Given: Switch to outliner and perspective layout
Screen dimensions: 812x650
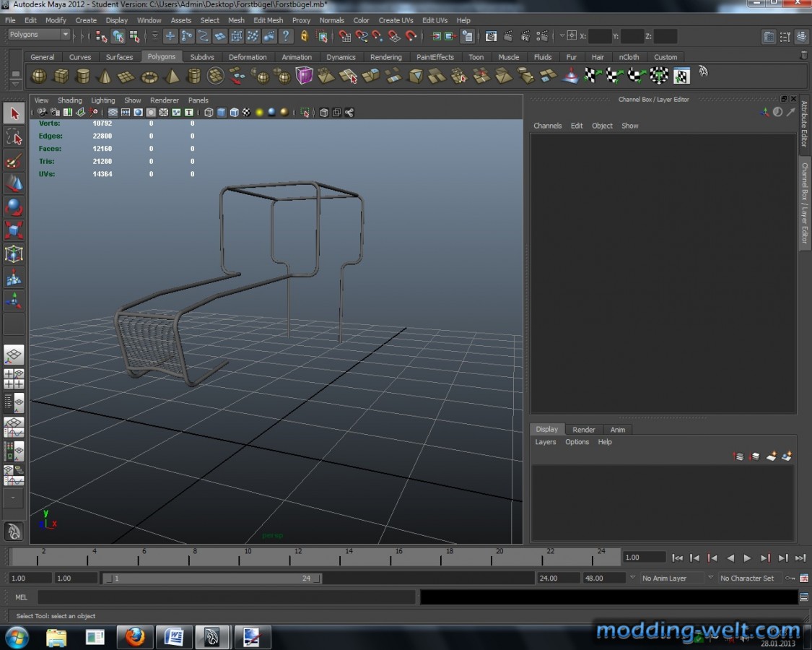Looking at the screenshot, I should 14,403.
